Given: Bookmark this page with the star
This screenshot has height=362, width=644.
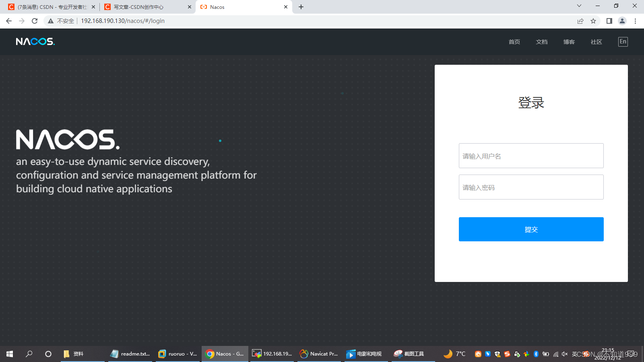Looking at the screenshot, I should [593, 21].
